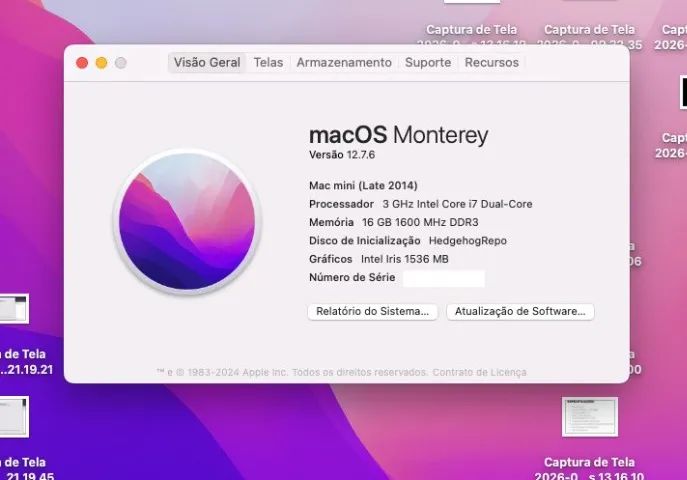The height and width of the screenshot is (480, 687).
Task: Select the desktop screenshot thumbnail at bottom right
Action: (x=590, y=417)
